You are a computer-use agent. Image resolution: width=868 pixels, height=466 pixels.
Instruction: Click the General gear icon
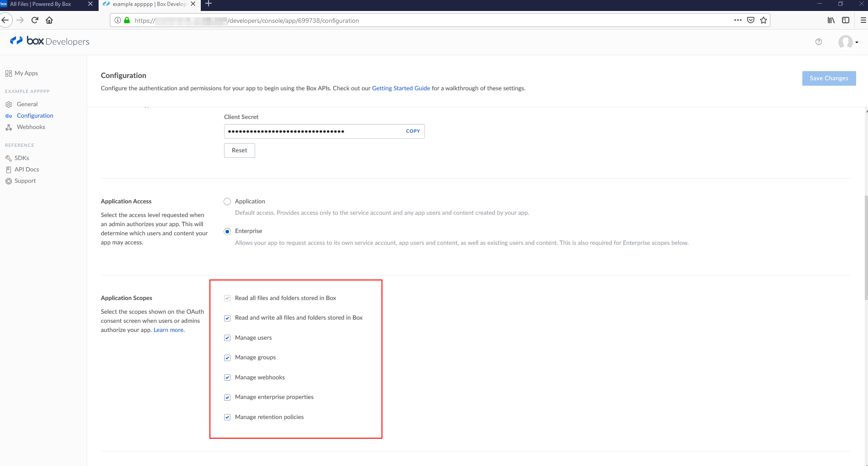[x=9, y=104]
